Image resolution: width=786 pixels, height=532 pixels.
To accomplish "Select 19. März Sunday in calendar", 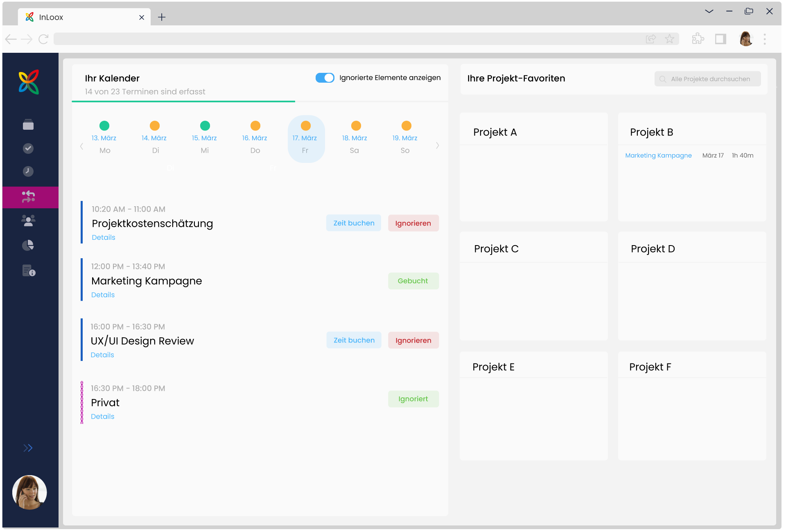I will 405,138.
